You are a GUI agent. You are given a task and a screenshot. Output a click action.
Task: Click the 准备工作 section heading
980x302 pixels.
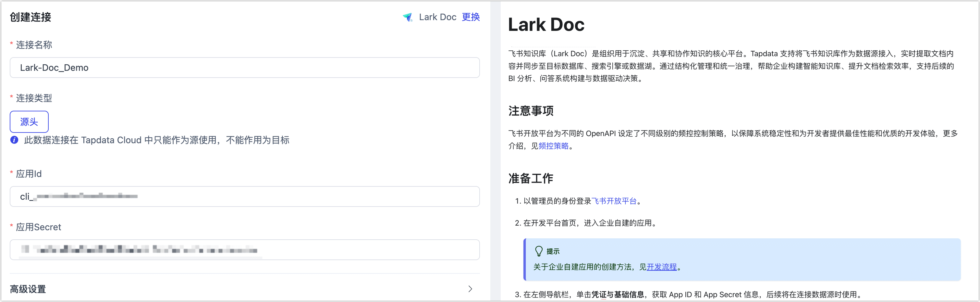pyautogui.click(x=531, y=178)
